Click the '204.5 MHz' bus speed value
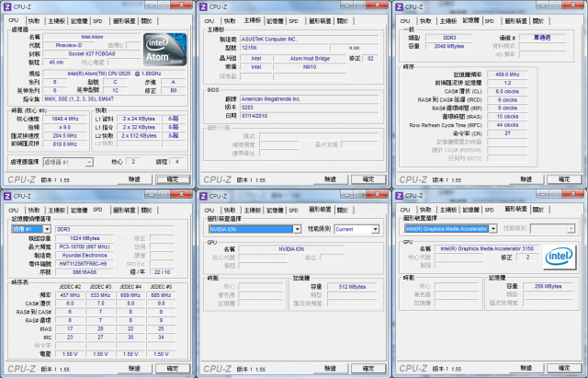Screen dimensions: 588x378 click(65, 135)
